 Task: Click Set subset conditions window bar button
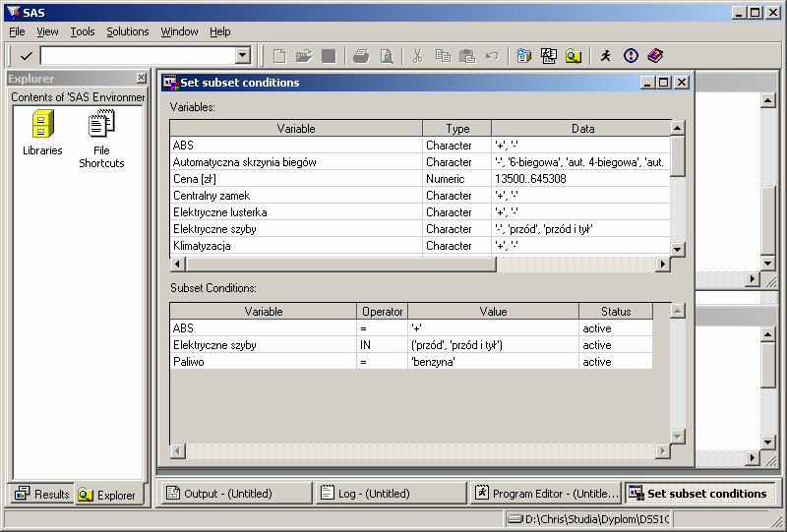(x=700, y=494)
